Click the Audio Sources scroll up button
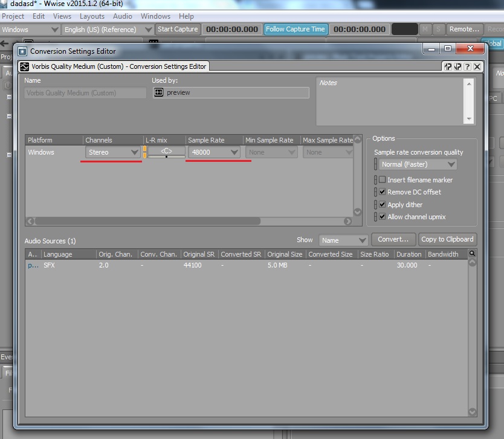Image resolution: width=504 pixels, height=439 pixels. pos(472,262)
